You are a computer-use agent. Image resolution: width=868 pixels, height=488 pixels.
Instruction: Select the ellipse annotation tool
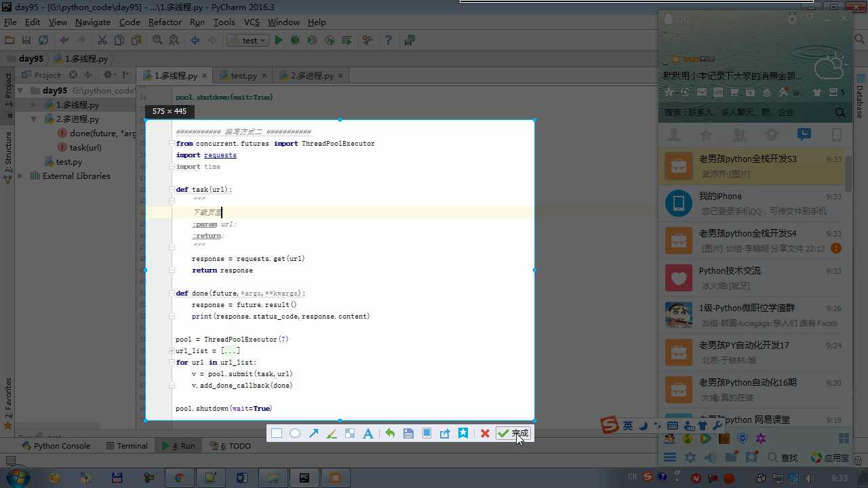[x=295, y=433]
